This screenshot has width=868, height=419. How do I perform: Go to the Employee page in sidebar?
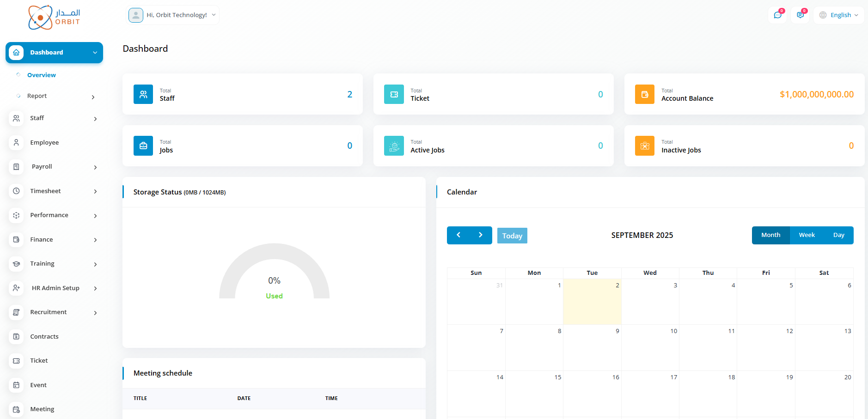click(x=44, y=142)
